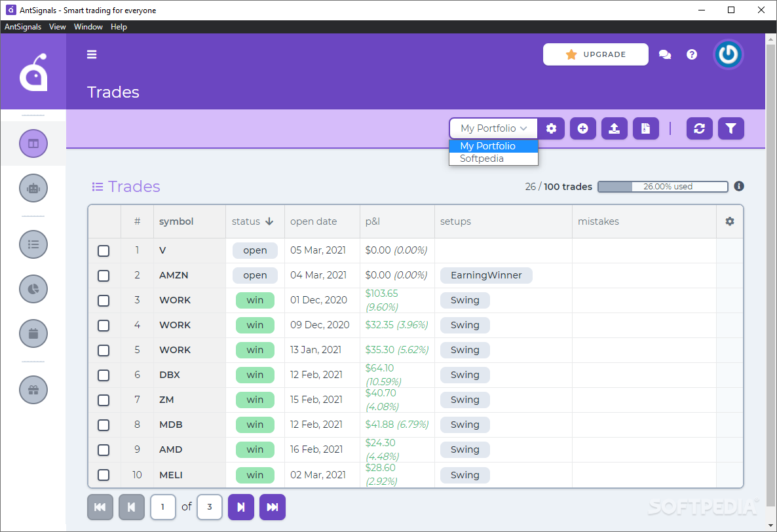The height and width of the screenshot is (532, 777).
Task: Click the current page number field
Action: (x=162, y=507)
